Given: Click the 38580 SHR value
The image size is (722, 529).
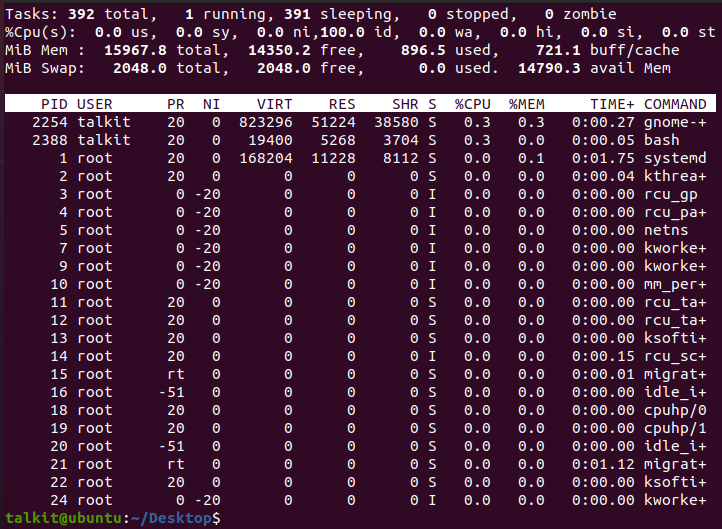Looking at the screenshot, I should pos(396,122).
